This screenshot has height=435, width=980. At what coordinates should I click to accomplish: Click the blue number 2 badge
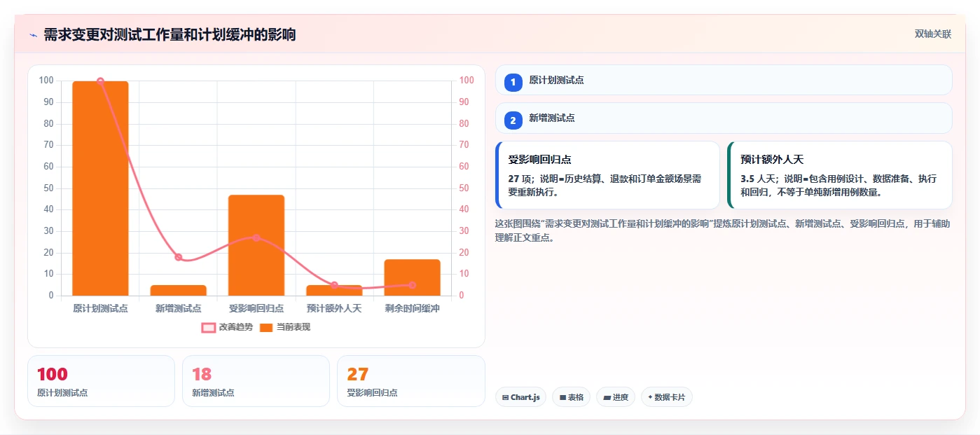513,120
